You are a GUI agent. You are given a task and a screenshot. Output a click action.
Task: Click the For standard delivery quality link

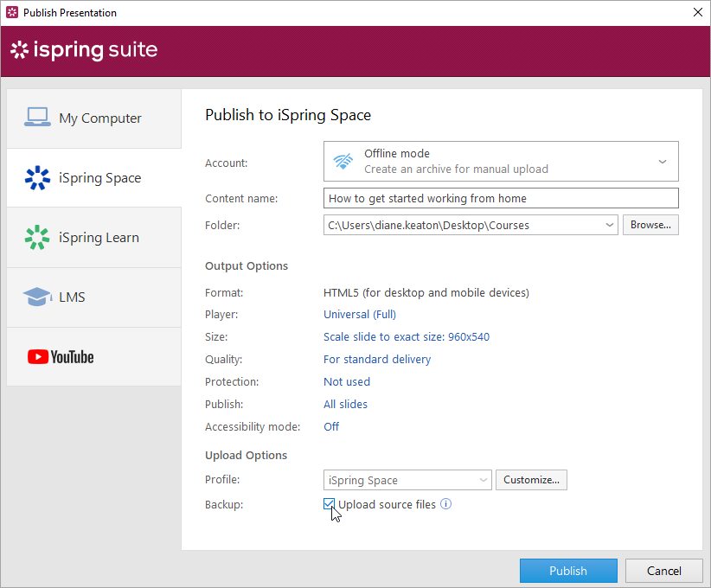[x=377, y=360]
